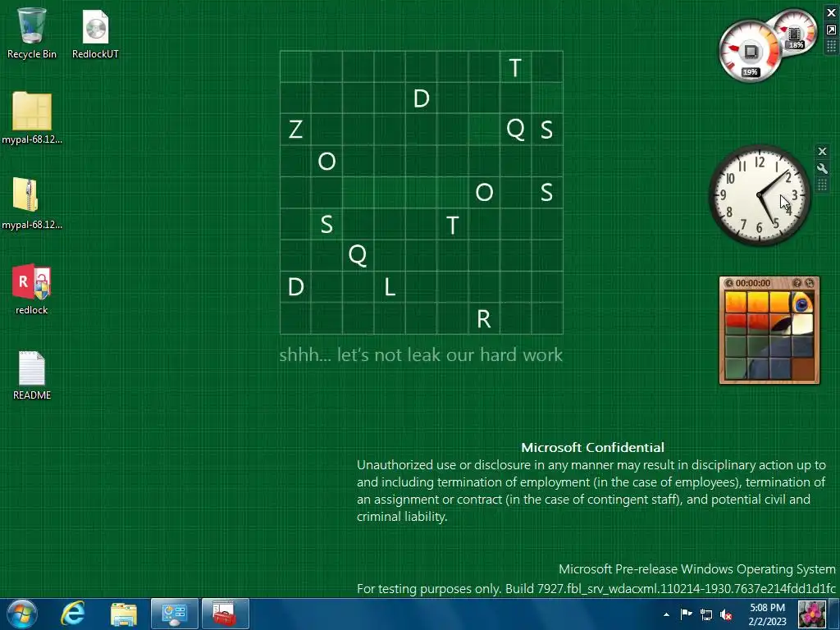This screenshot has width=840, height=630.
Task: Show the Picture Puzzle reference picture
Action: click(797, 283)
